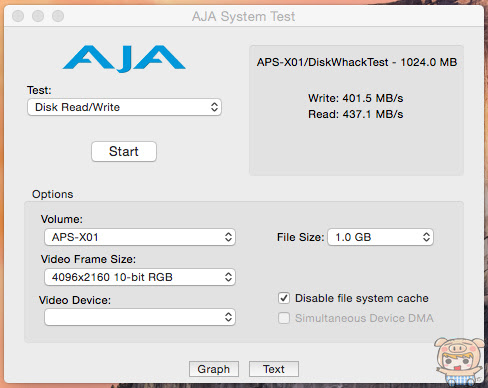488x388 pixels.
Task: Open the Test type dropdown
Action: [x=124, y=107]
